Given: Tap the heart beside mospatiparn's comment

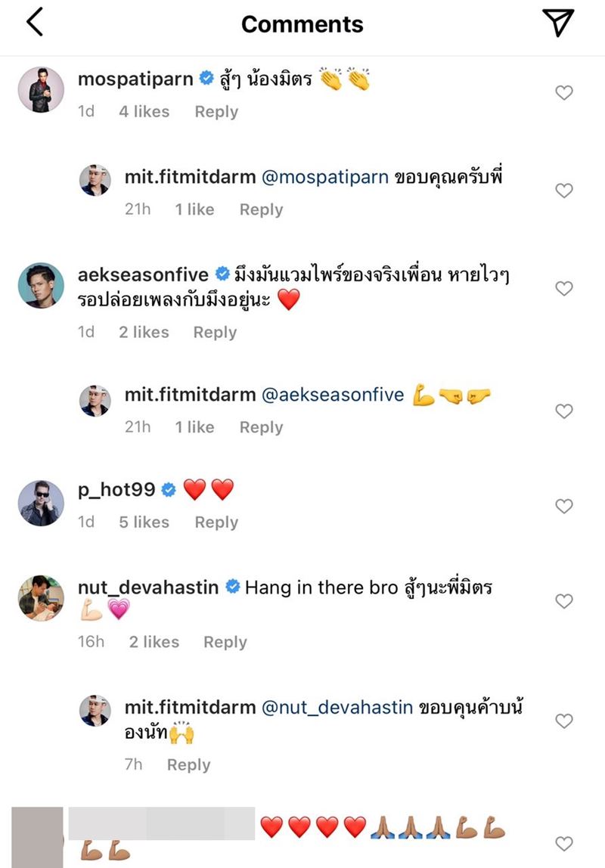Looking at the screenshot, I should [x=563, y=92].
